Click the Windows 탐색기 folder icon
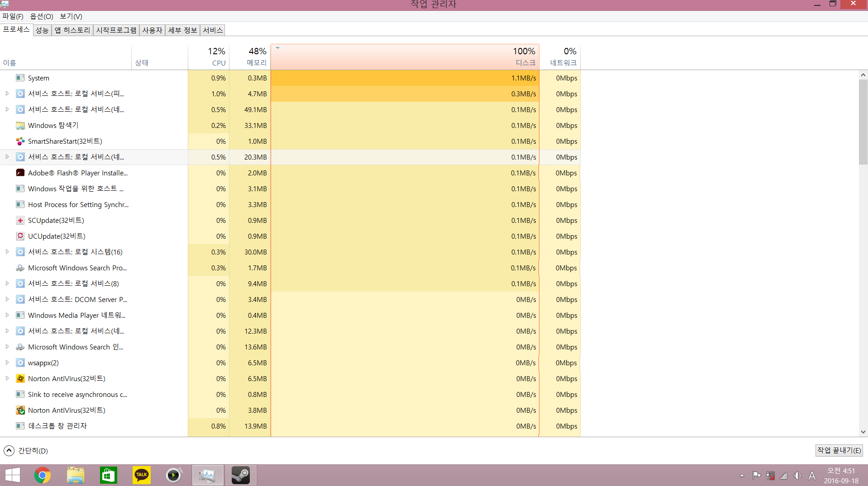This screenshot has height=486, width=868. (x=20, y=126)
